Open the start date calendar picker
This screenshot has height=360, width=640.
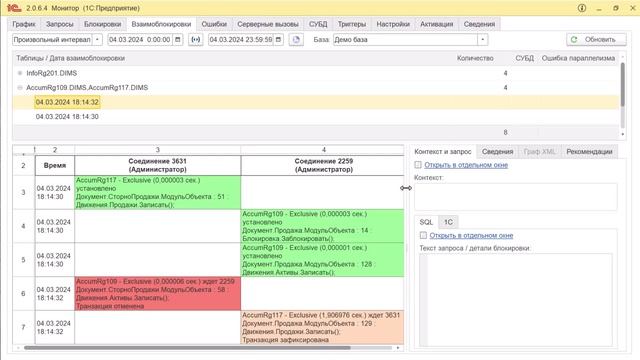click(178, 40)
